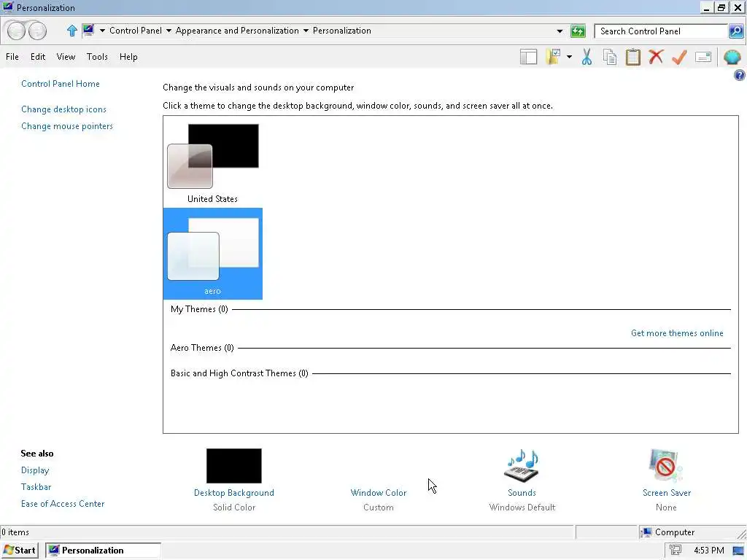Click the email card toolbar icon
Viewport: 747px width, 560px height.
[x=703, y=57]
